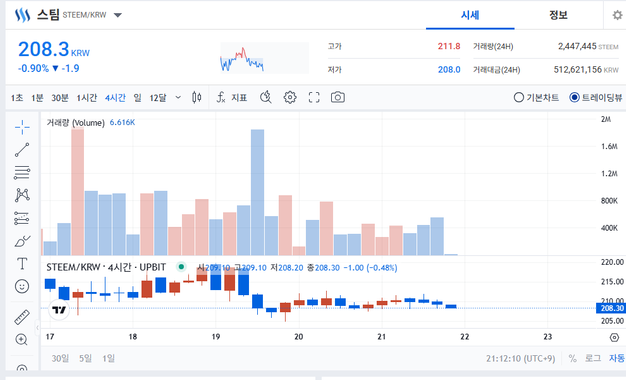Image resolution: width=626 pixels, height=380 pixels.
Task: Show the 1일 date range
Action: 108,358
